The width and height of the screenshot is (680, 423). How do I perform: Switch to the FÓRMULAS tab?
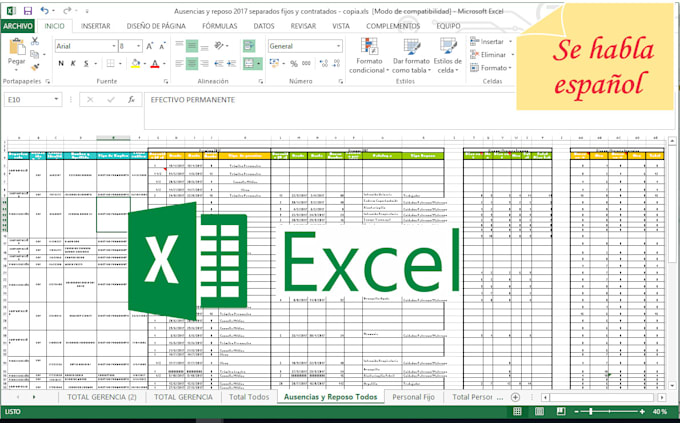(219, 26)
